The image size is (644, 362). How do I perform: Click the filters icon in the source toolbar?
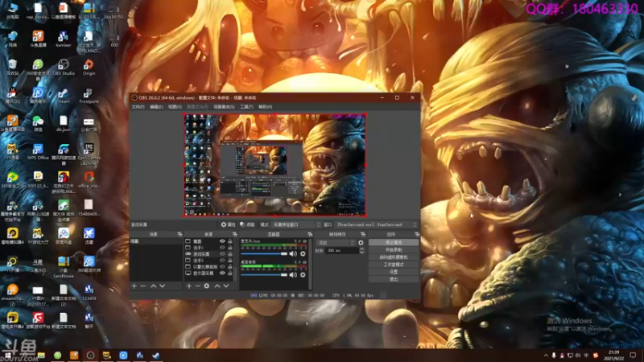pyautogui.click(x=242, y=224)
